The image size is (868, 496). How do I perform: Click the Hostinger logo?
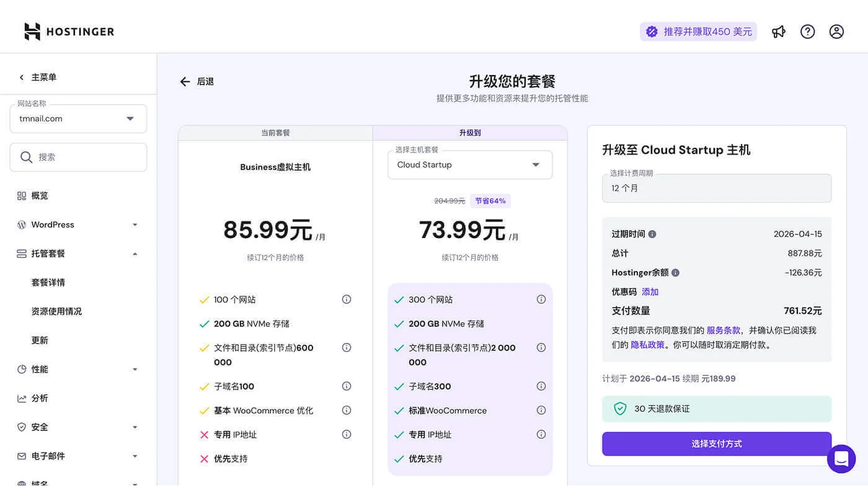[68, 30]
